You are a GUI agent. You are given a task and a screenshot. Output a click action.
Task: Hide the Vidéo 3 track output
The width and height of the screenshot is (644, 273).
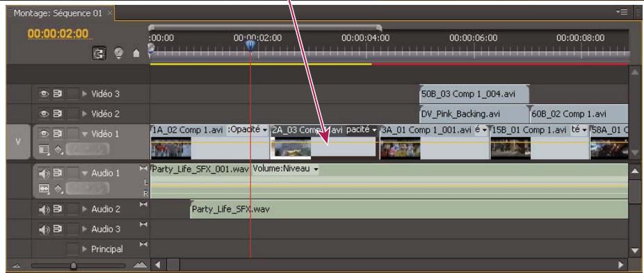(44, 94)
